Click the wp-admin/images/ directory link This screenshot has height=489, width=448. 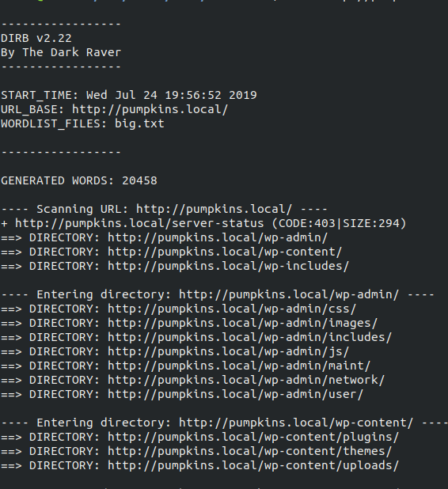(x=243, y=324)
